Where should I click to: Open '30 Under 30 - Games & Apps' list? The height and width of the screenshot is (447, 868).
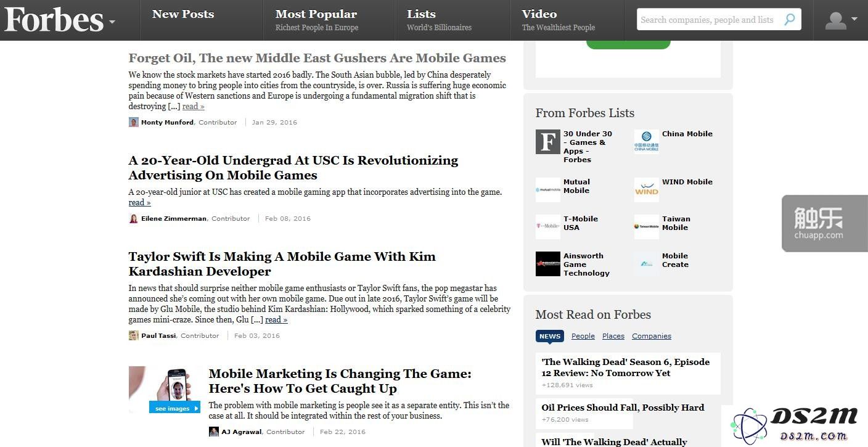point(588,147)
